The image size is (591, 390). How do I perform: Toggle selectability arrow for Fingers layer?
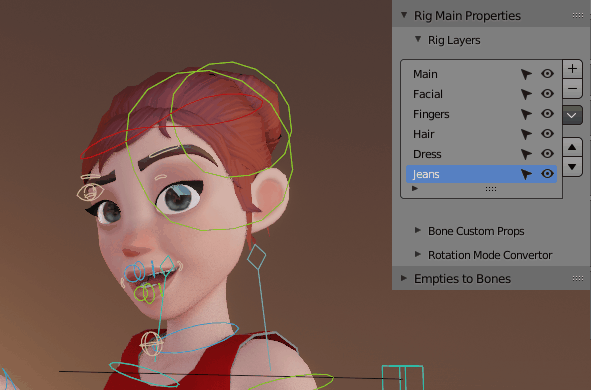[x=526, y=114]
